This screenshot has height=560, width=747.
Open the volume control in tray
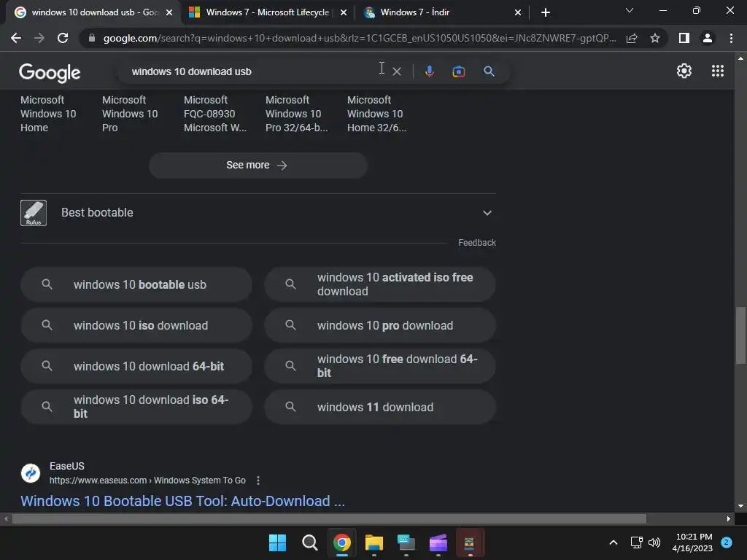coord(654,542)
